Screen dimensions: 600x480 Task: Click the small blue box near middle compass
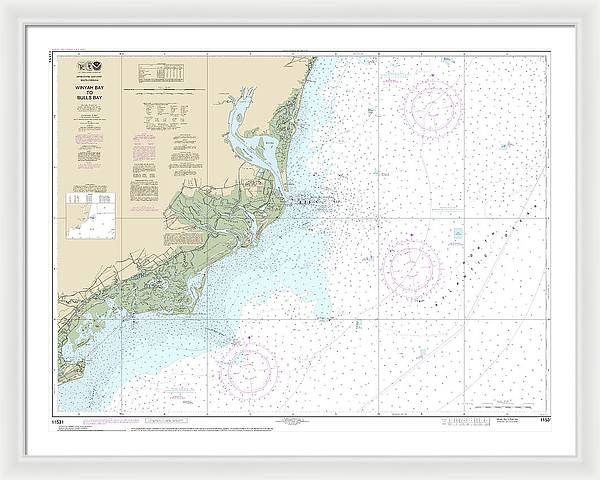click(457, 233)
